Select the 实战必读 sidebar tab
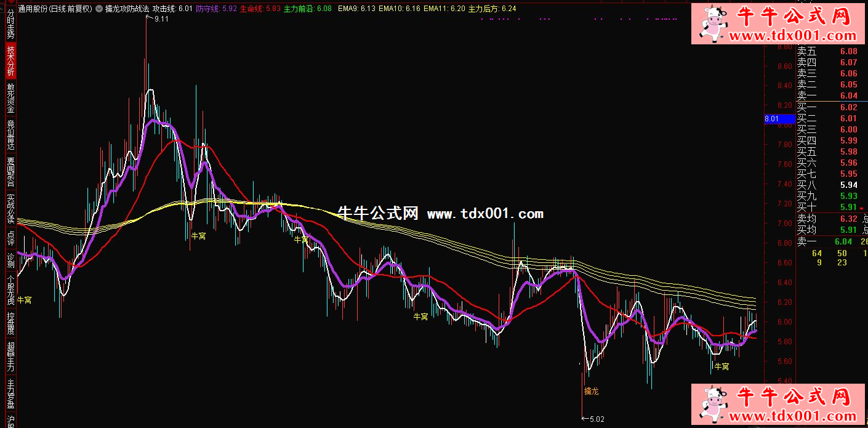Viewport: 868px width, 428px height. 10,209
